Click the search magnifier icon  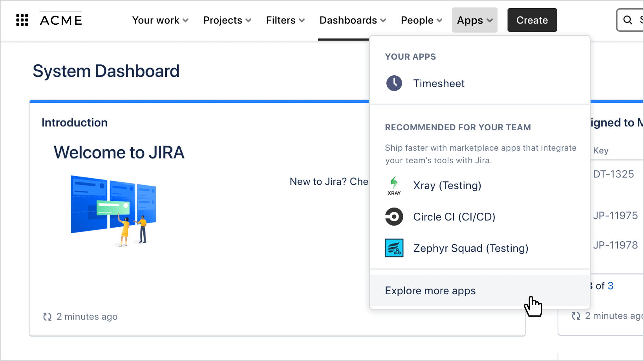pos(628,20)
